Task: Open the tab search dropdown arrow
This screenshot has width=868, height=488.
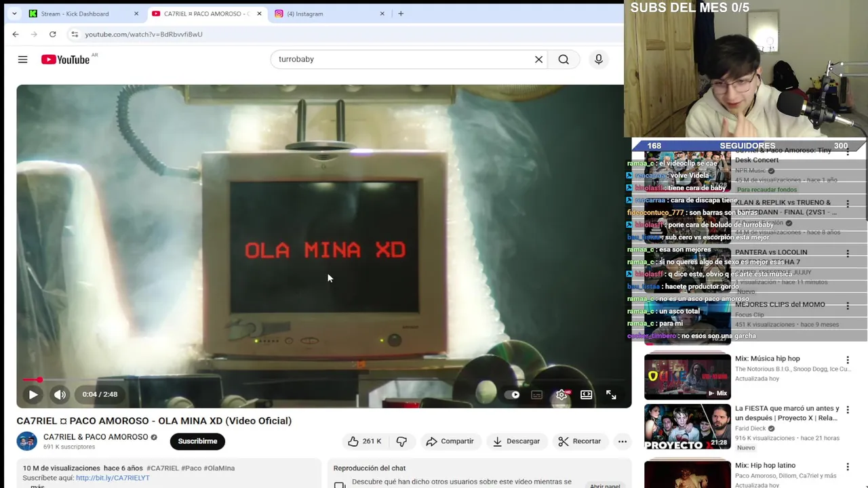Action: [x=14, y=14]
